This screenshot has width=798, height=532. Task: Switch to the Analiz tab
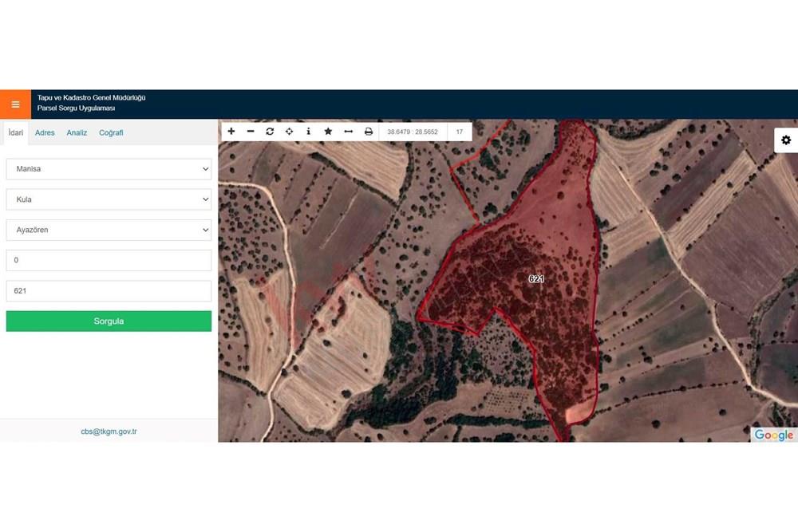tap(77, 133)
